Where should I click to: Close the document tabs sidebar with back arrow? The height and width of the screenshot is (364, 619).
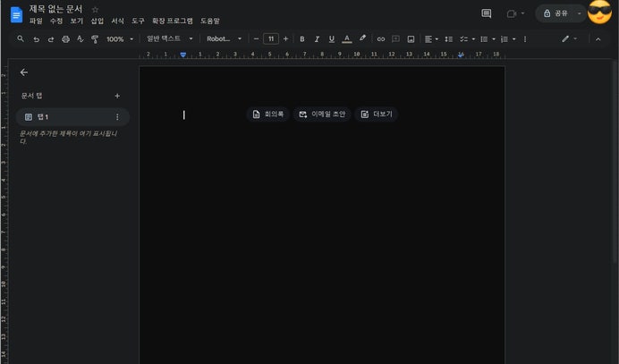24,72
